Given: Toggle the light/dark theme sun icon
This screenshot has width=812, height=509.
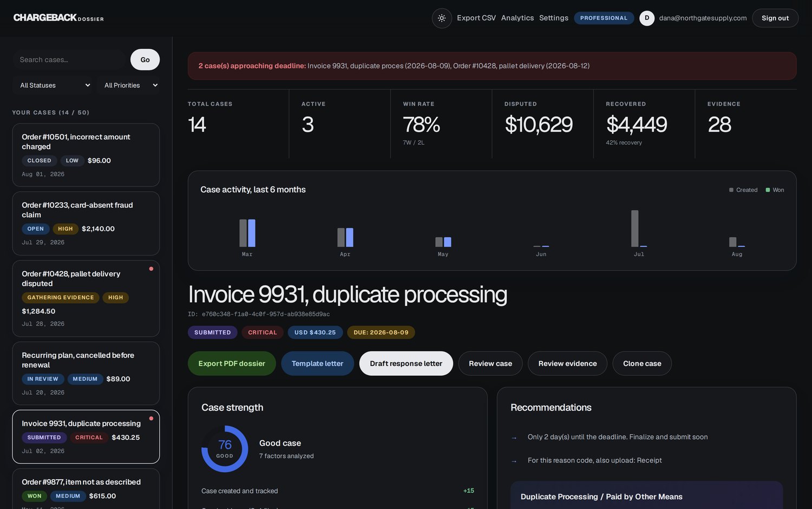Looking at the screenshot, I should click(442, 18).
